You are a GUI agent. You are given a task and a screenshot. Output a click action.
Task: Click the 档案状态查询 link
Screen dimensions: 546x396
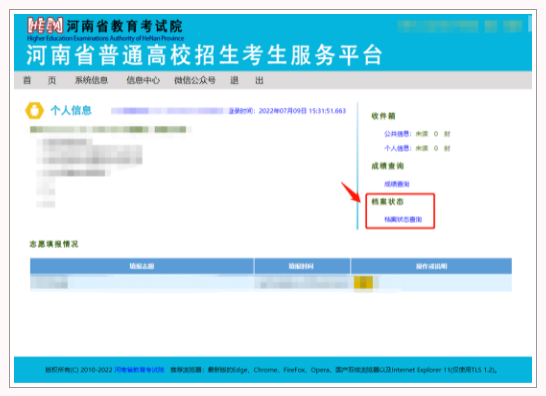click(x=403, y=219)
